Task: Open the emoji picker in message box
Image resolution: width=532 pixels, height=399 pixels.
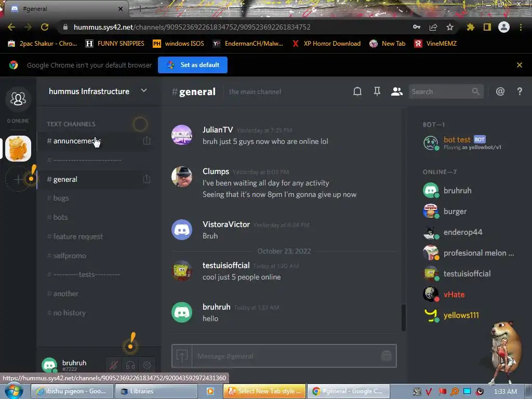Action: [387, 355]
